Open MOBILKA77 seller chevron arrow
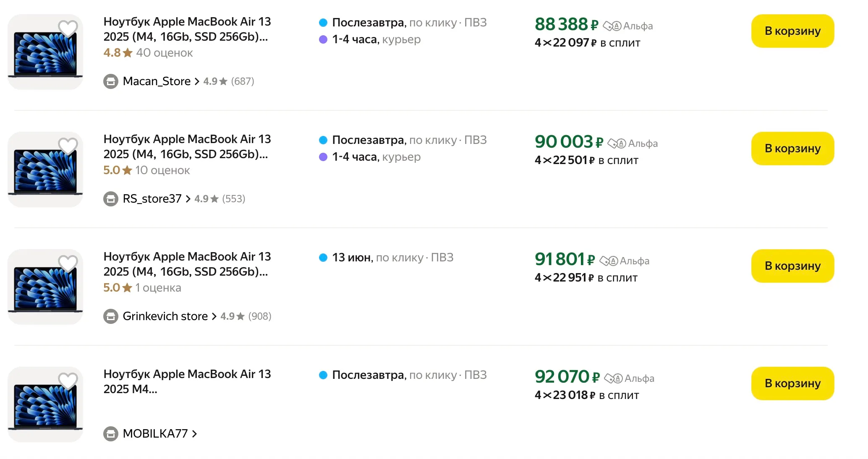The height and width of the screenshot is (459, 868). [194, 434]
